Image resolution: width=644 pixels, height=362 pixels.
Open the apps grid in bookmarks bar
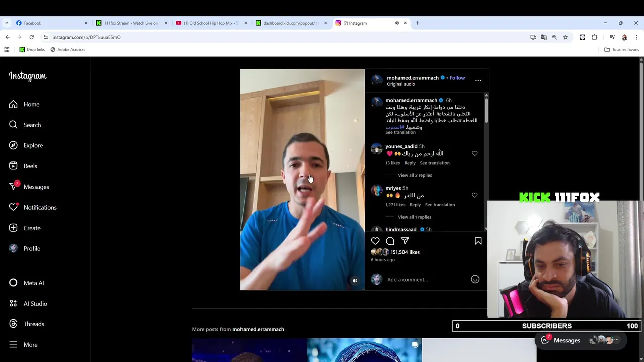[x=7, y=49]
